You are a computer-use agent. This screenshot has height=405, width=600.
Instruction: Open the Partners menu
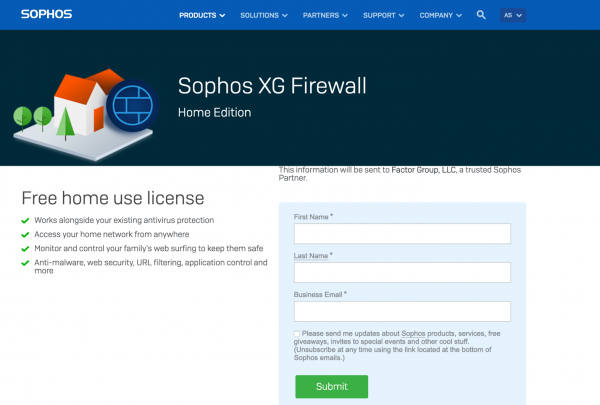[328, 15]
